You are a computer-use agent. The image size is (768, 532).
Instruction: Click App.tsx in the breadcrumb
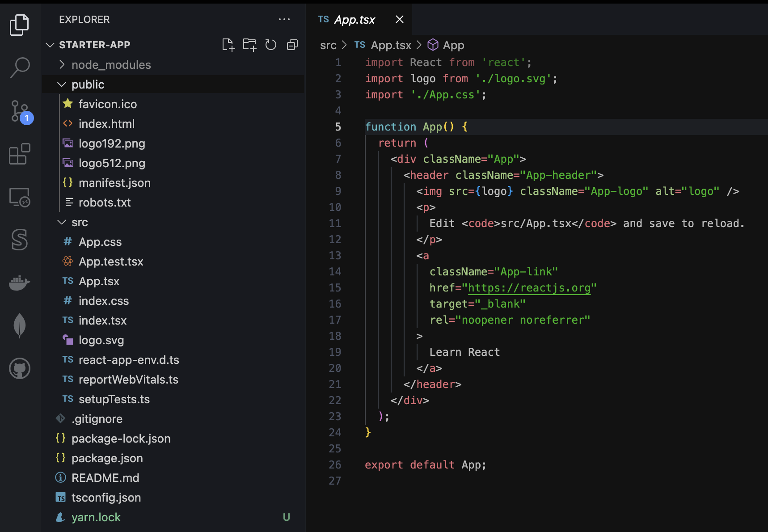pos(383,45)
